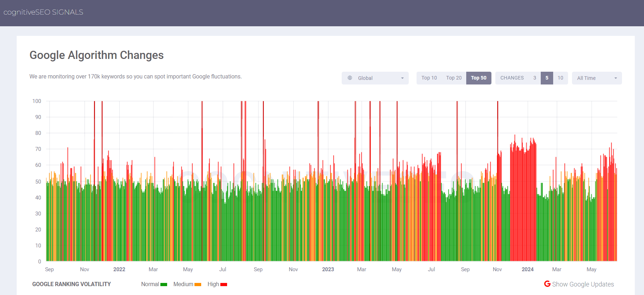Click the red High legend swatch
Image resolution: width=644 pixels, height=295 pixels.
(x=224, y=284)
